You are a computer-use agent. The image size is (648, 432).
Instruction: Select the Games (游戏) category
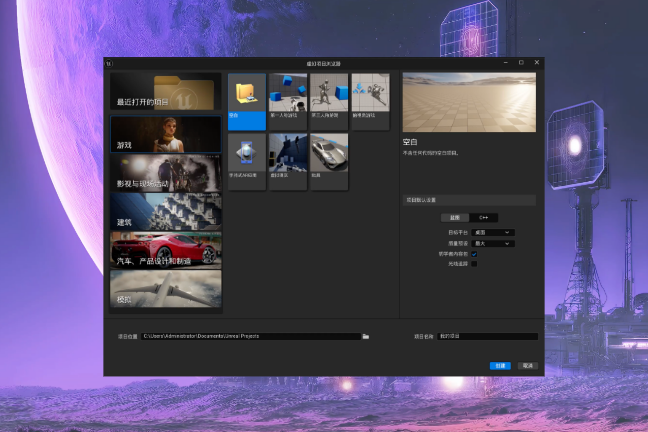(x=166, y=134)
